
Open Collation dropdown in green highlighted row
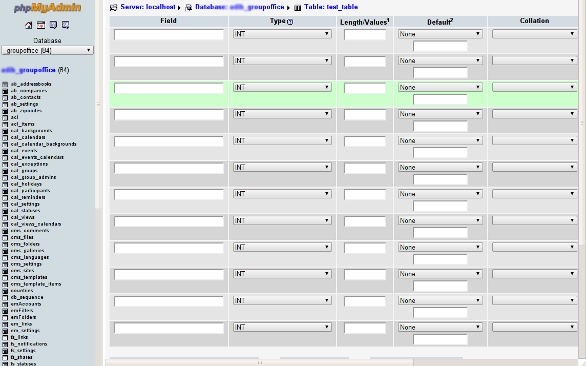click(534, 87)
